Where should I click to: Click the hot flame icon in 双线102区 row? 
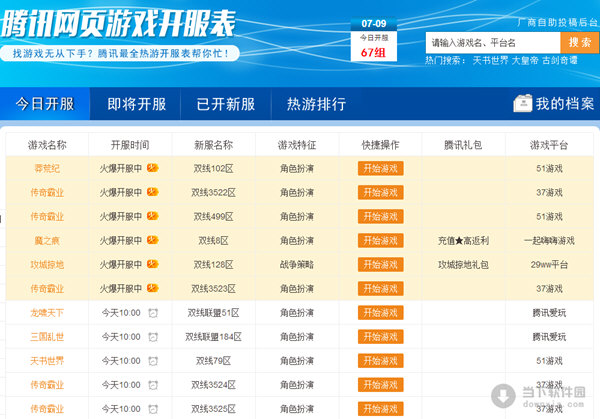point(153,168)
